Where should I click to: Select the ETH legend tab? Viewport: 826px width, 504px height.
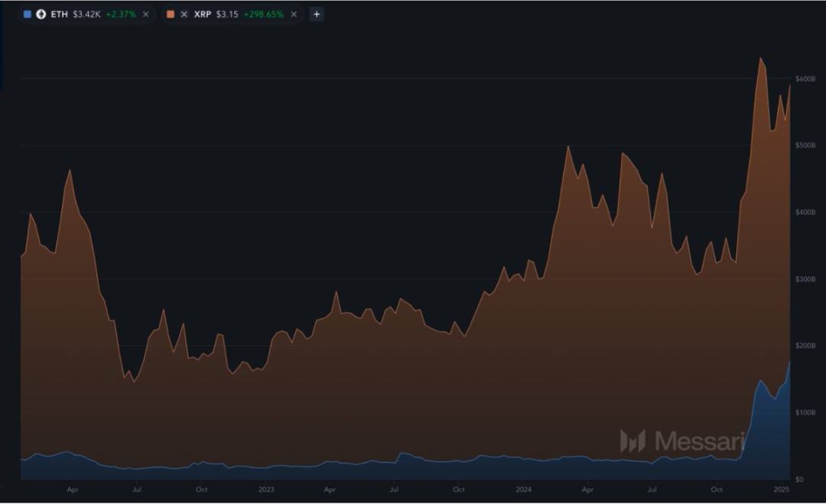57,14
